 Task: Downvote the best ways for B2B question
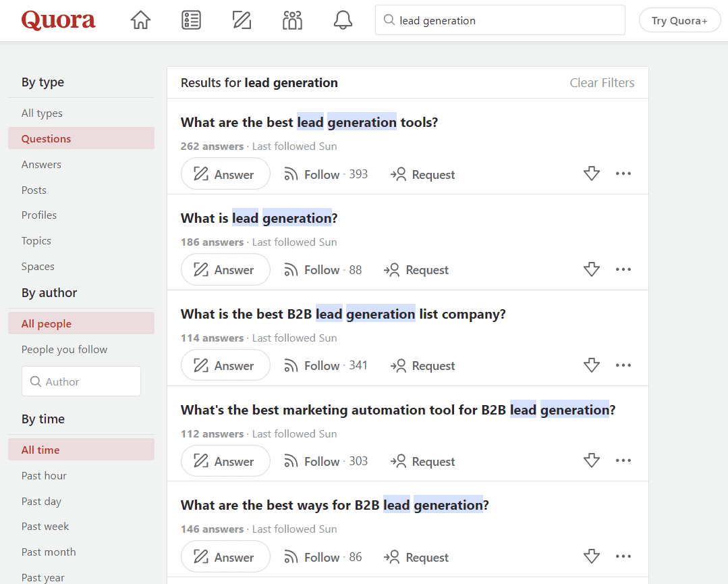point(592,556)
